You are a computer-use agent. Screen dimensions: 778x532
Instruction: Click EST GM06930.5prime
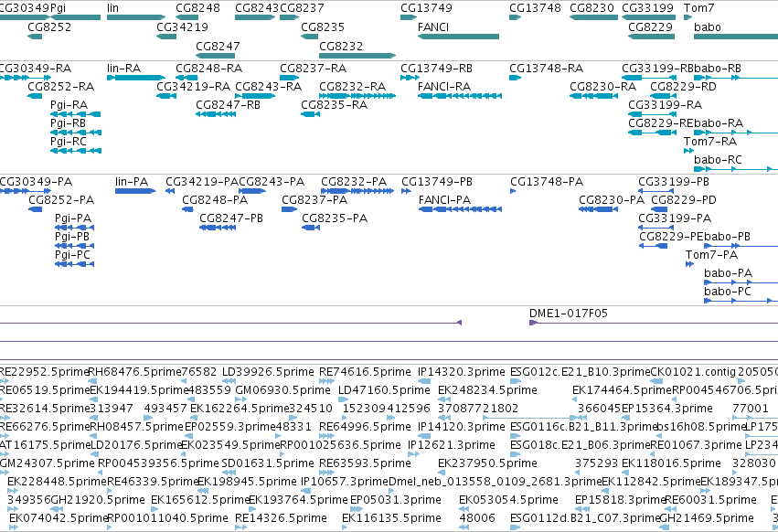pyautogui.click(x=282, y=390)
